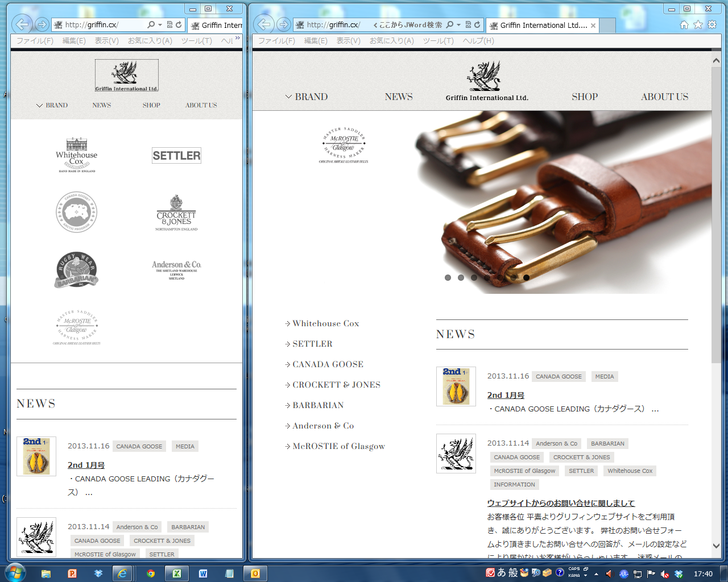Click the scroll up arrow in wide window
This screenshot has width=728, height=582.
point(716,60)
